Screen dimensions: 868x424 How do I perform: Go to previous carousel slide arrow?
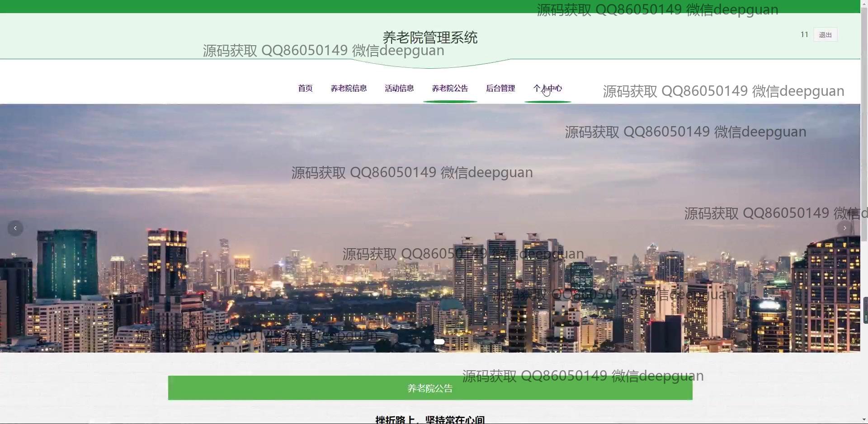pyautogui.click(x=15, y=228)
